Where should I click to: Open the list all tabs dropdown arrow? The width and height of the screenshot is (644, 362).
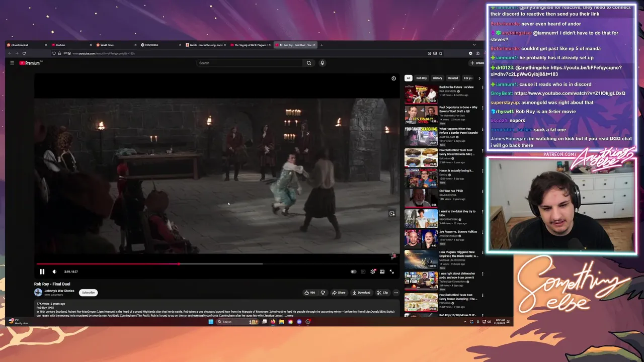pyautogui.click(x=474, y=45)
